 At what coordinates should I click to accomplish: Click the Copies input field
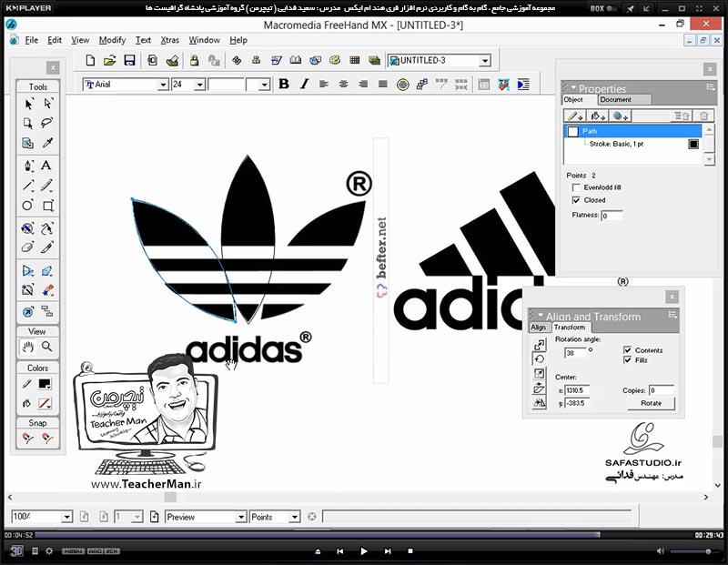662,390
